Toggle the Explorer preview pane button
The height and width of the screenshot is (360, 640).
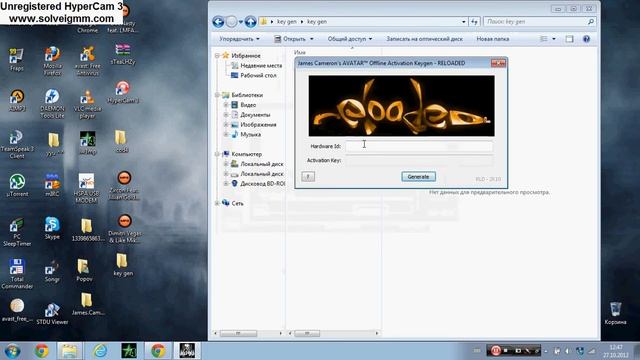click(569, 39)
